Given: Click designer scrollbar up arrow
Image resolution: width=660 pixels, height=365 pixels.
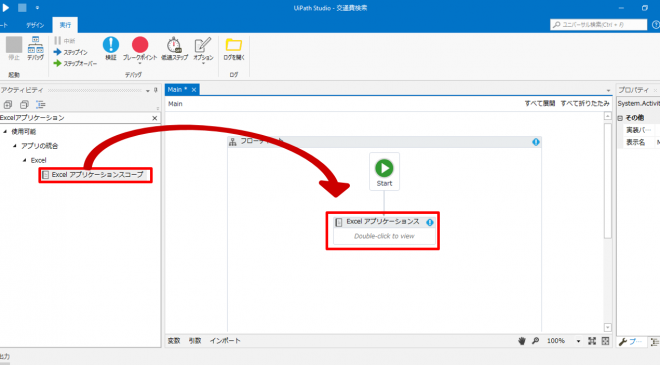Looking at the screenshot, I should (607, 116).
